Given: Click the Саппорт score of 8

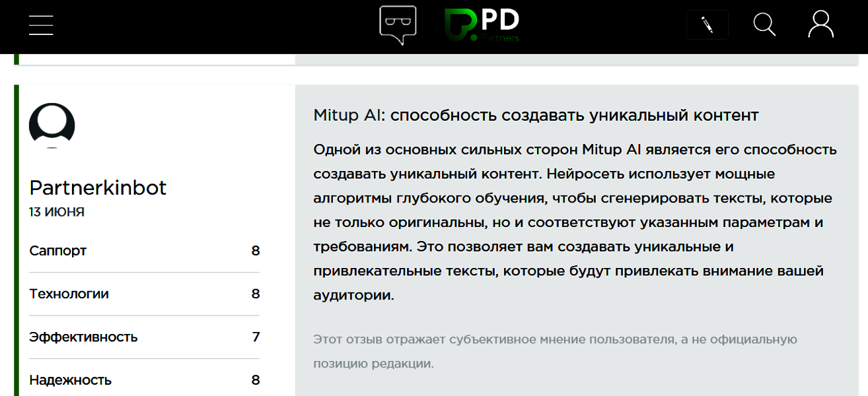Looking at the screenshot, I should [x=256, y=251].
